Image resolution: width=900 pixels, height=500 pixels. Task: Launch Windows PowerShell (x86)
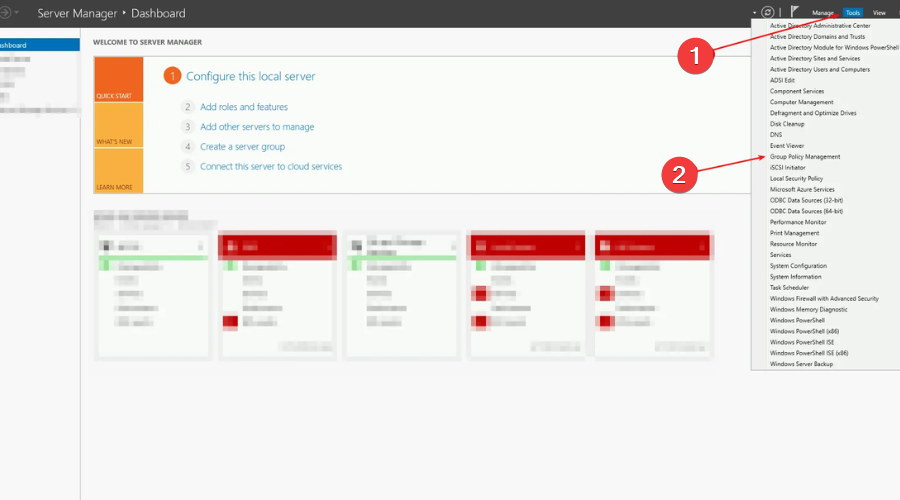[804, 331]
